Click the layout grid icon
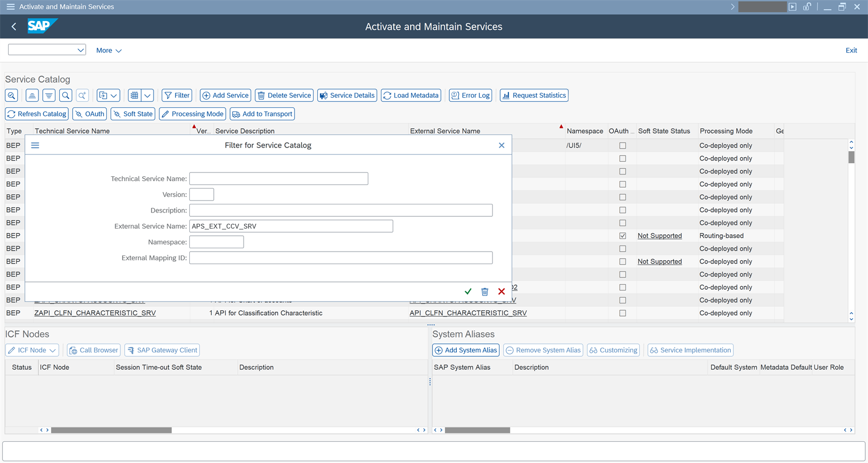This screenshot has height=463, width=868. coord(135,95)
